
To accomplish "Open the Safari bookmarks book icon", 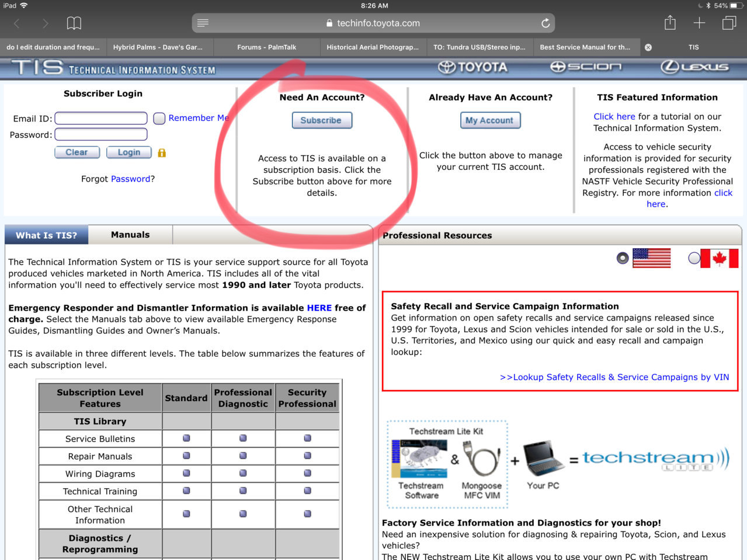I will (74, 23).
